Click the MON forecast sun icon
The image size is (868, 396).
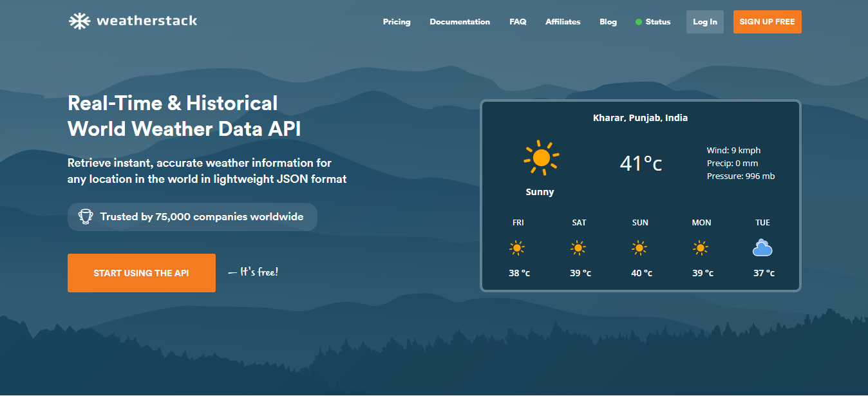[701, 248]
